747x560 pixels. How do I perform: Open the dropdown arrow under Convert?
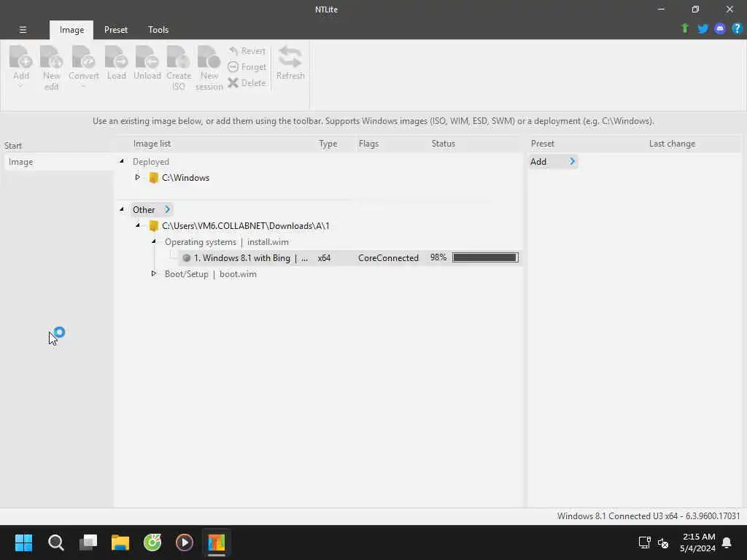83,86
